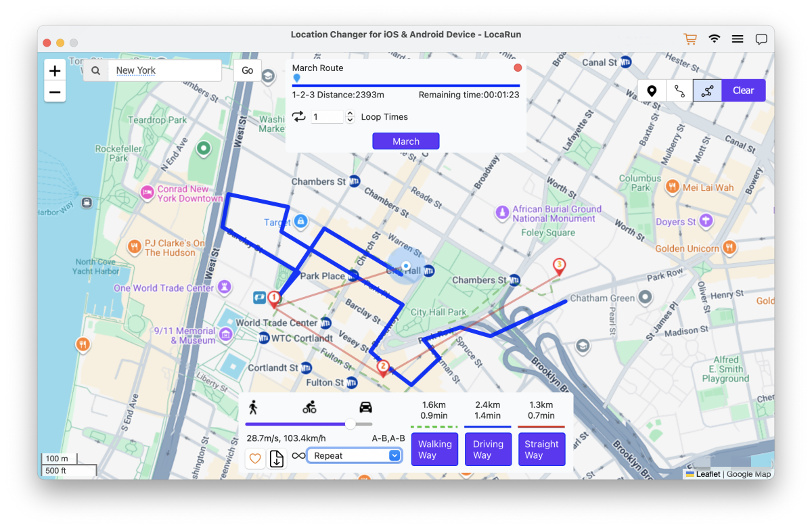
Task: Switch to two-spot route mode
Action: coord(679,91)
